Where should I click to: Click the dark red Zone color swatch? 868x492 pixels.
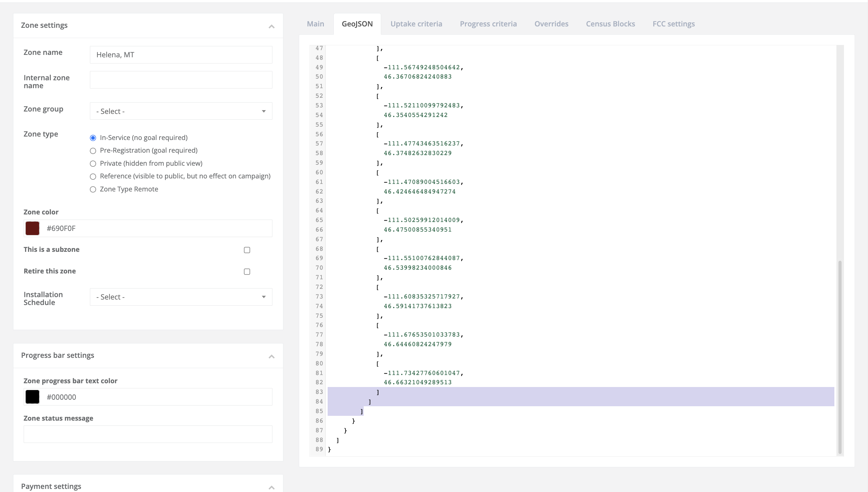32,228
